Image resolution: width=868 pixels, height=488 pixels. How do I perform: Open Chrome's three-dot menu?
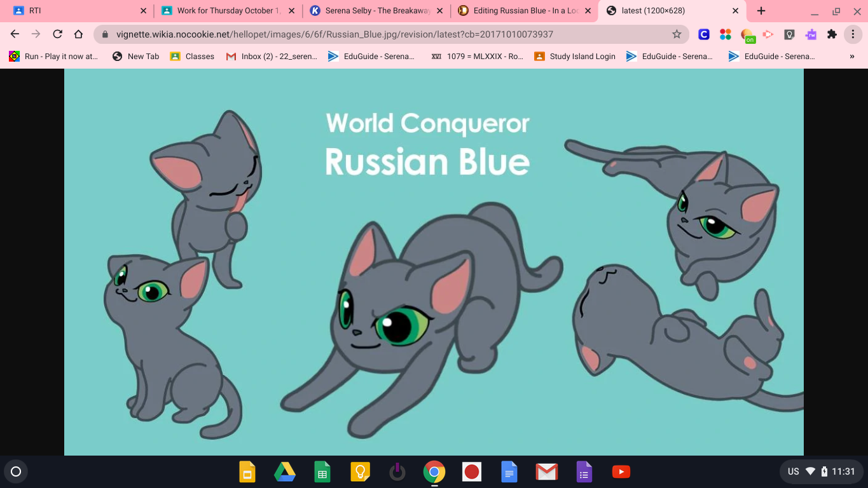[853, 34]
